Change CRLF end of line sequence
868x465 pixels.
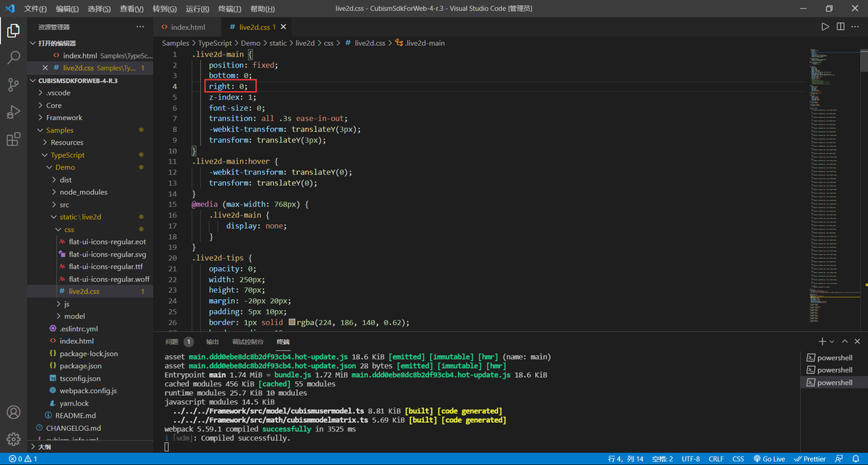716,459
